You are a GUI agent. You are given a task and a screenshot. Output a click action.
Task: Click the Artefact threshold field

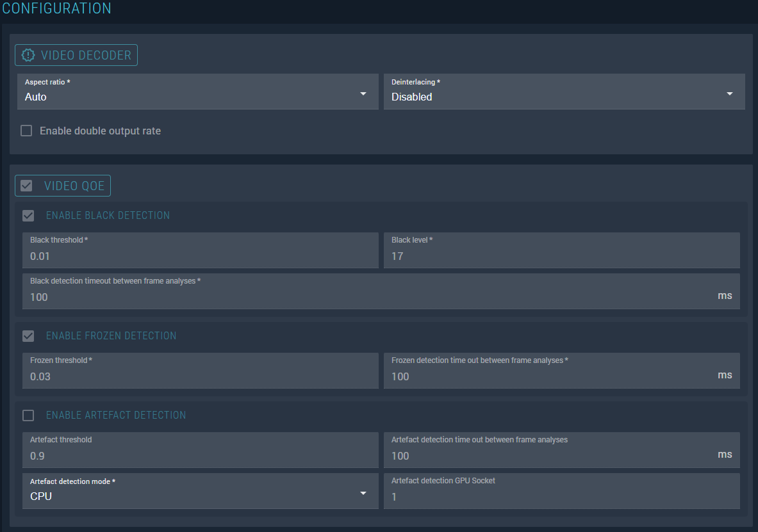click(200, 456)
